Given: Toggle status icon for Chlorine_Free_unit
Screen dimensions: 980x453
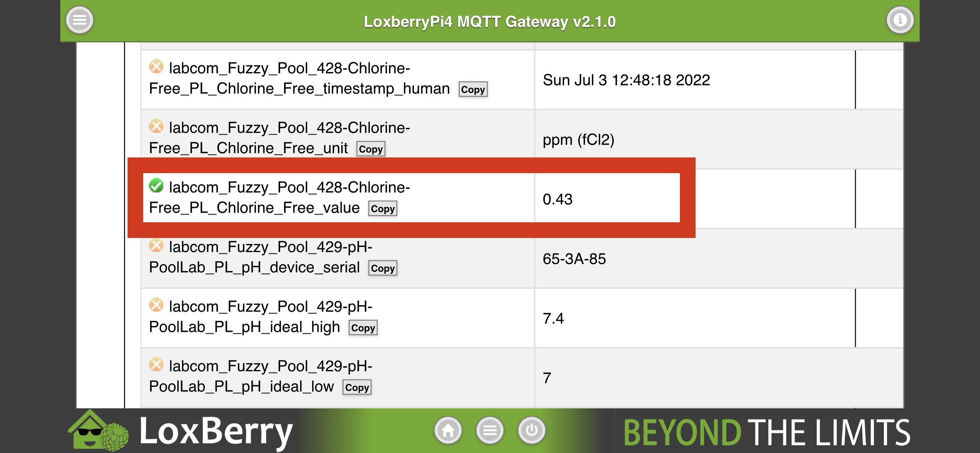Looking at the screenshot, I should pyautogui.click(x=156, y=126).
